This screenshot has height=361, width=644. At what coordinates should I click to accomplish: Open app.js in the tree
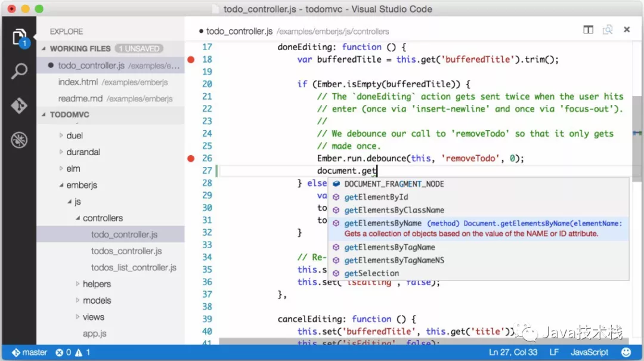tap(110, 334)
